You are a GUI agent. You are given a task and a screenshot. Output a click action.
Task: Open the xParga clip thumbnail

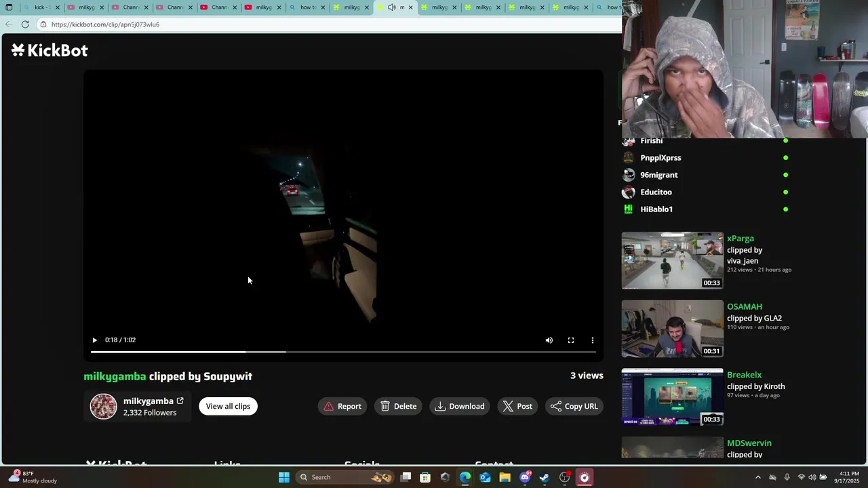673,261
